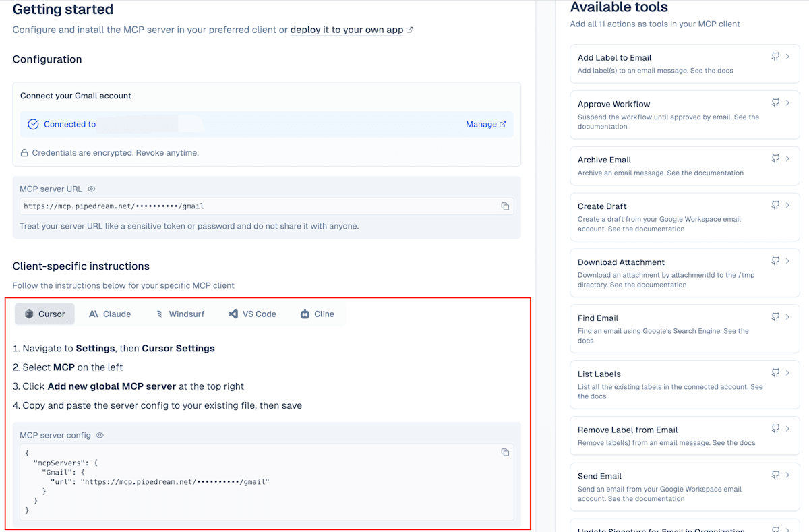This screenshot has width=809, height=532.
Task: Expand the List Labels tool
Action: (x=787, y=373)
